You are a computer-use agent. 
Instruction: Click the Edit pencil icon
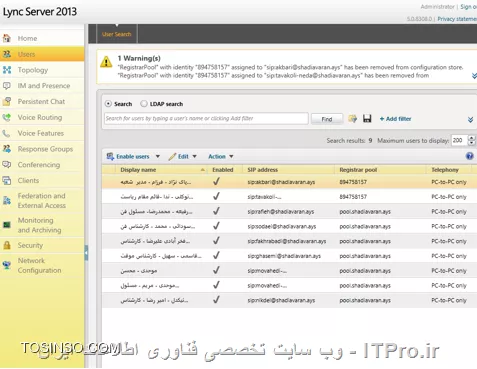pyautogui.click(x=172, y=156)
